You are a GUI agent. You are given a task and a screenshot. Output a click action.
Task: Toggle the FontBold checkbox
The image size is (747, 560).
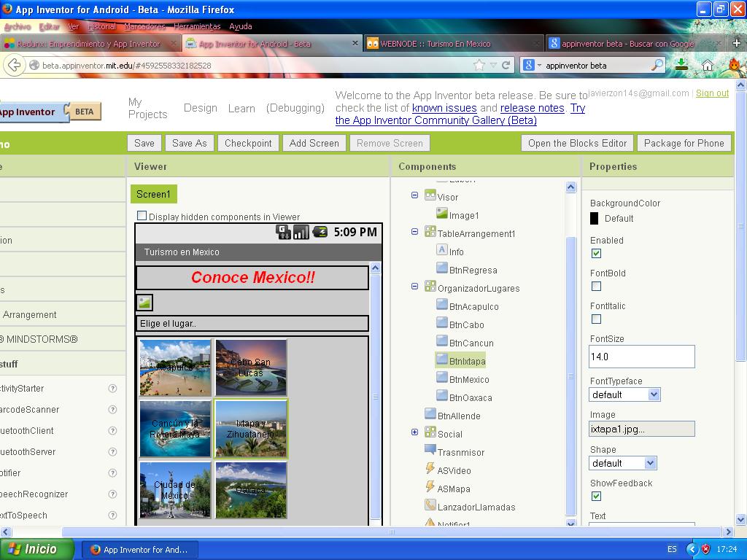tap(596, 287)
